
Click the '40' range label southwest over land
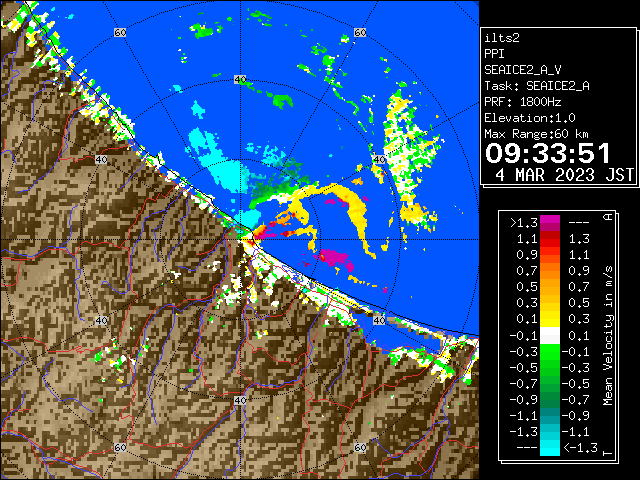click(x=101, y=320)
